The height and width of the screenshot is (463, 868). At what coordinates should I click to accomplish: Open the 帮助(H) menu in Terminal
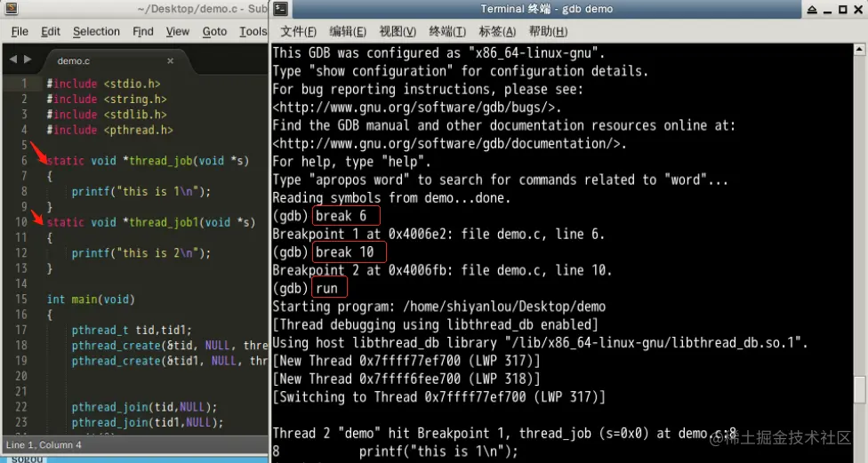[x=548, y=31]
